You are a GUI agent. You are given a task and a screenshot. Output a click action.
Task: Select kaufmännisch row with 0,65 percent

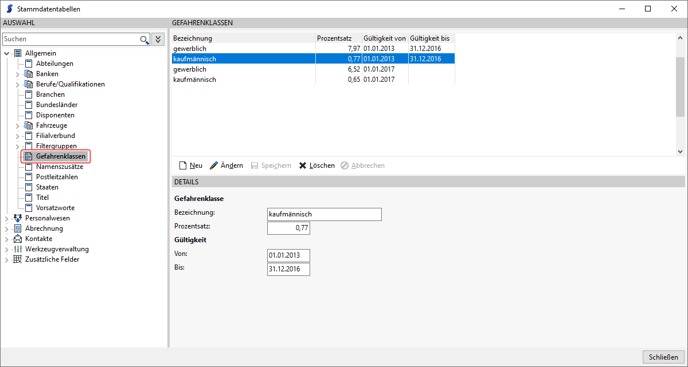(313, 79)
